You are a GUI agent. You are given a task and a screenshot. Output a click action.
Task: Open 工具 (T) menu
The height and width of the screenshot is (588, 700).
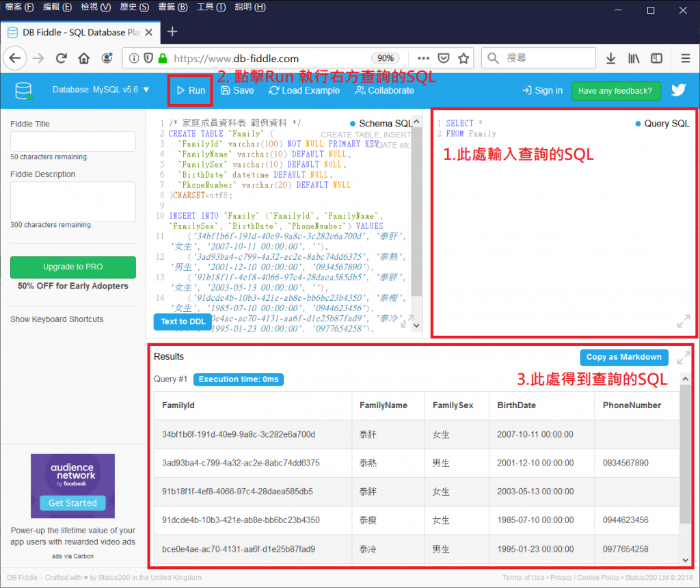[x=211, y=7]
